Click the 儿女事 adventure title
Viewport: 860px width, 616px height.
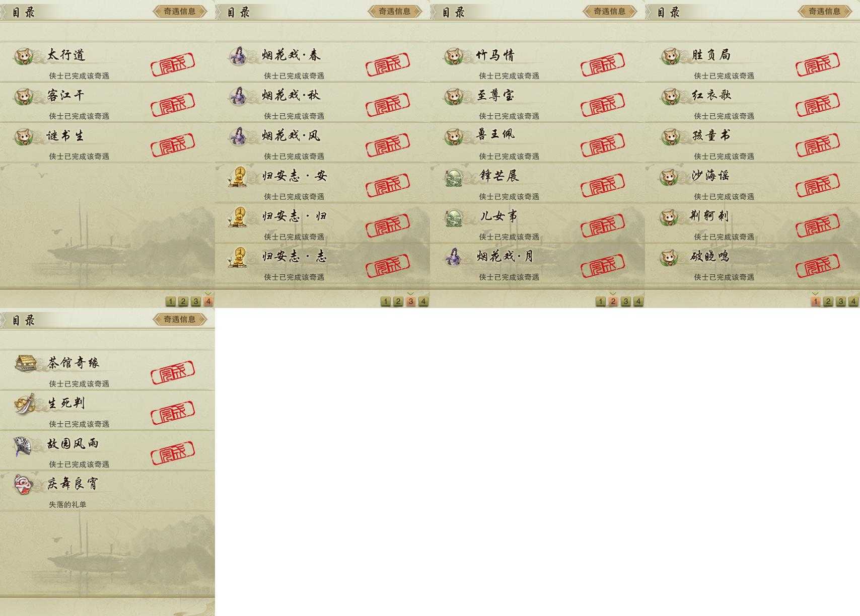[498, 216]
